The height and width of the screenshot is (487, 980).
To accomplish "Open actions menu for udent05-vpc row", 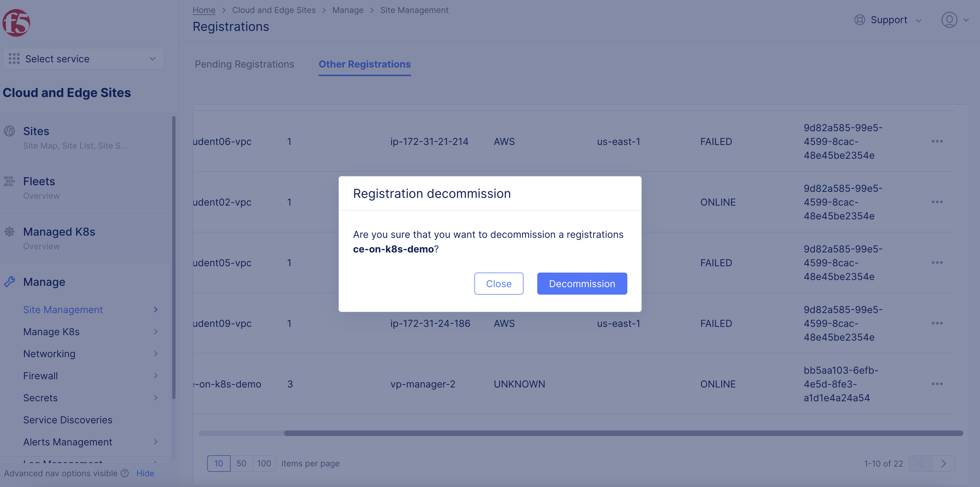I will coord(937,263).
